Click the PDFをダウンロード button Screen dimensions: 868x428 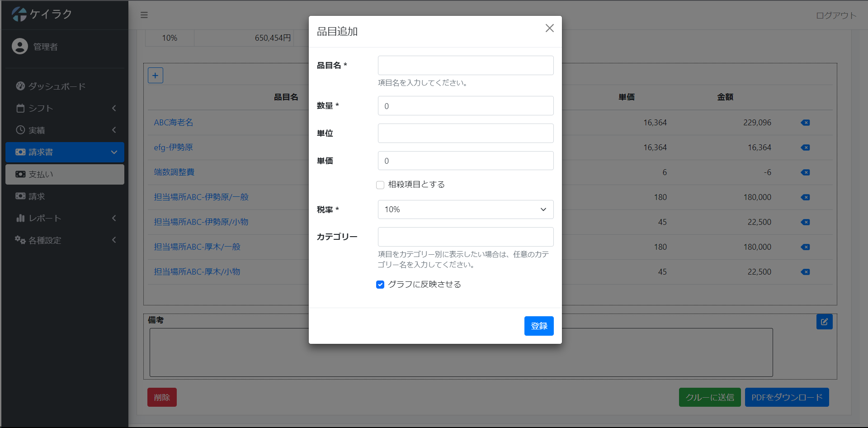click(x=787, y=397)
